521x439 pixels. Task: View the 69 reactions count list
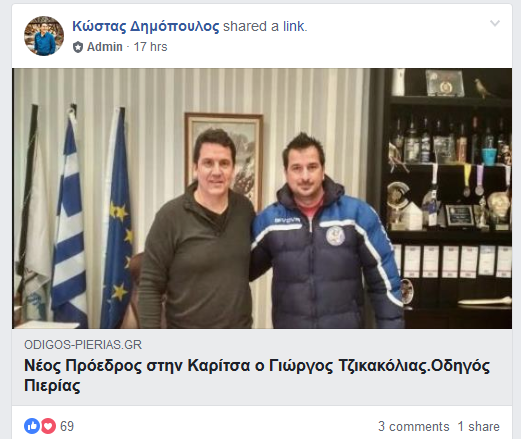(67, 426)
